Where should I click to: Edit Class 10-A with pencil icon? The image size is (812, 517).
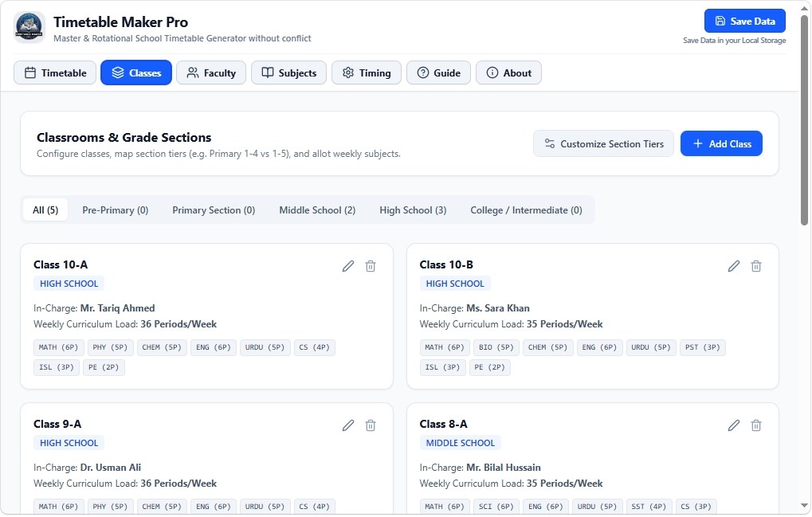(x=348, y=266)
